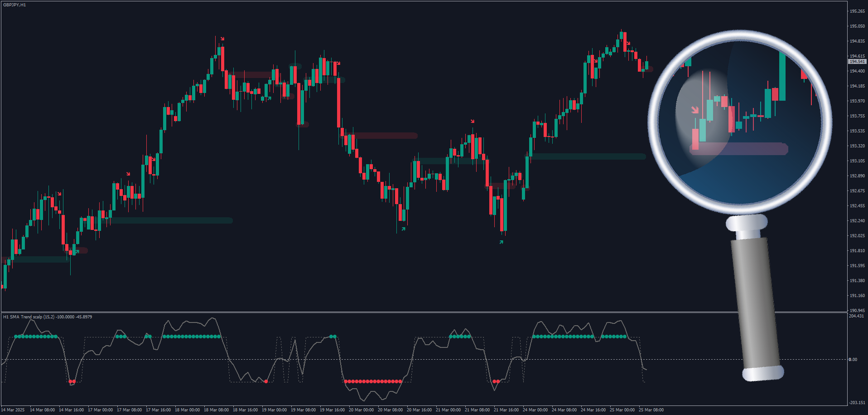The image size is (868, 415).
Task: Select the highlighted current price tag 194.541
Action: click(857, 62)
